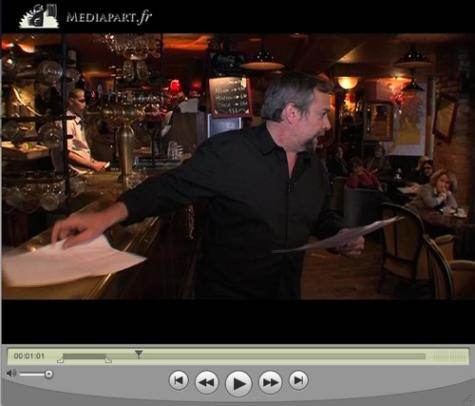
Task: Click the video frame showing the bar scene
Action: pos(238,166)
